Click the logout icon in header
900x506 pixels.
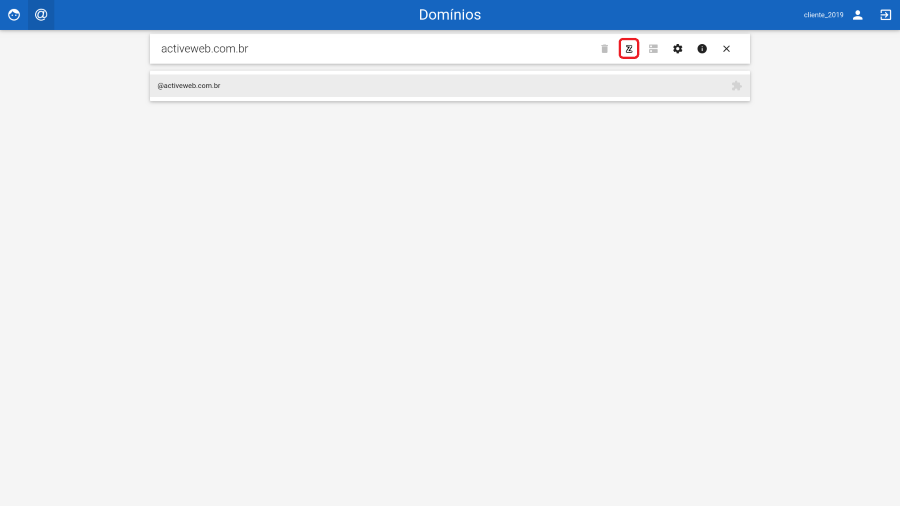pos(886,15)
